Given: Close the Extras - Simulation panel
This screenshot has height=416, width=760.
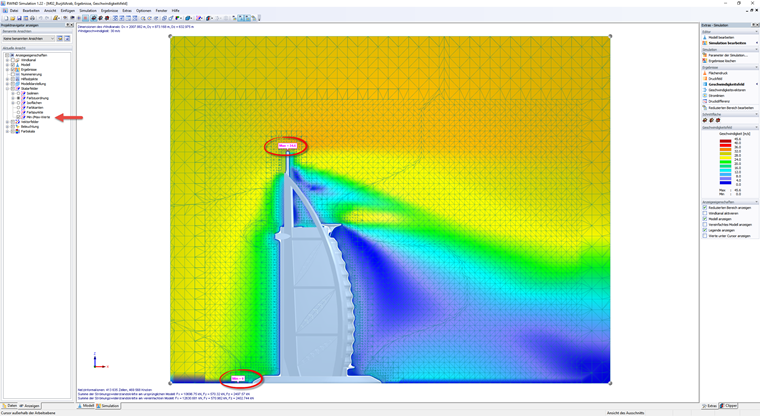Looking at the screenshot, I should coord(757,25).
